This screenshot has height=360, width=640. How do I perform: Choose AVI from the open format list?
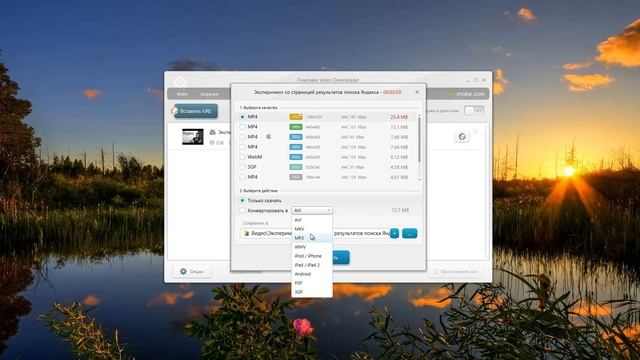tap(312, 220)
